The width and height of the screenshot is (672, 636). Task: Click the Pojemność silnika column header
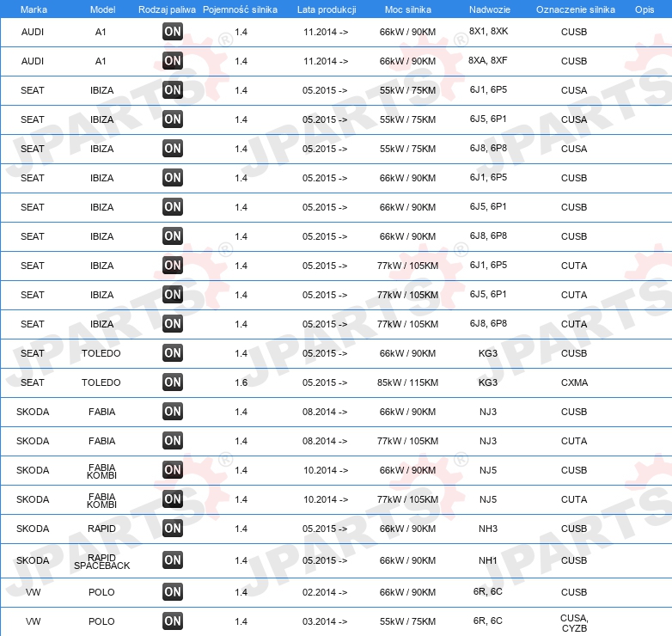tap(240, 9)
